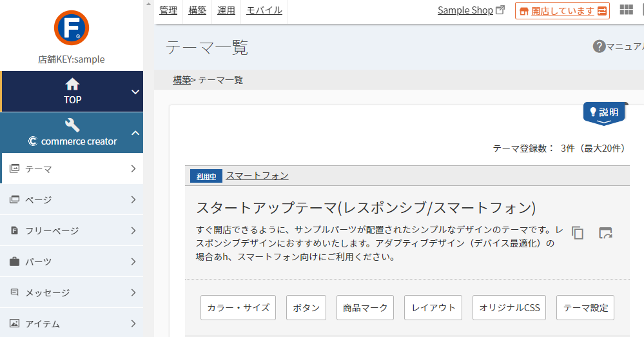Open the 運用 top menu
The image size is (644, 337).
[x=226, y=10]
